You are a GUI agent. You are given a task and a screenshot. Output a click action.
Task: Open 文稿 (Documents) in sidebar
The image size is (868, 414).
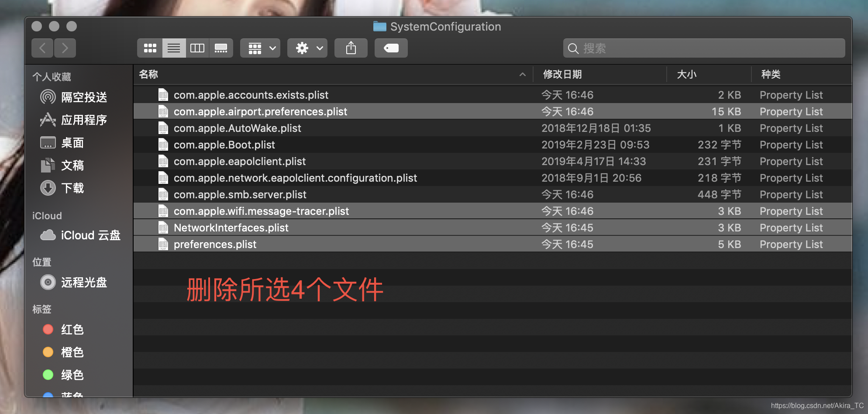click(x=62, y=165)
